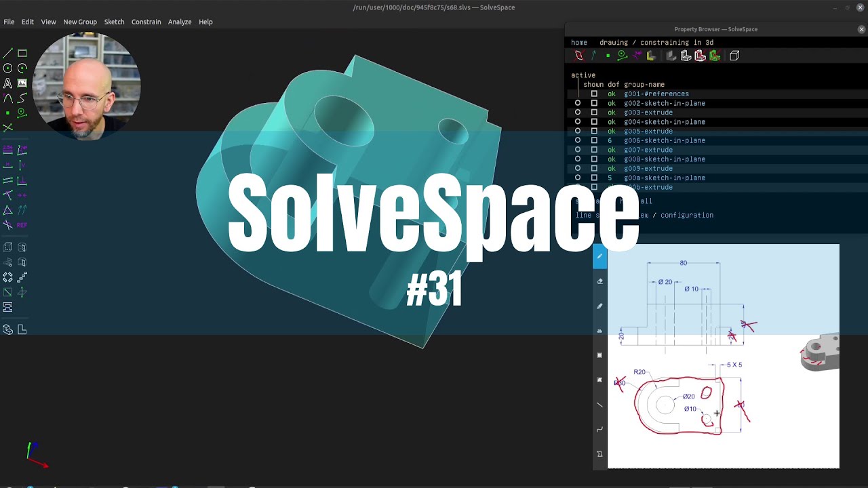Open the Edit menu
The image size is (868, 488).
28,22
